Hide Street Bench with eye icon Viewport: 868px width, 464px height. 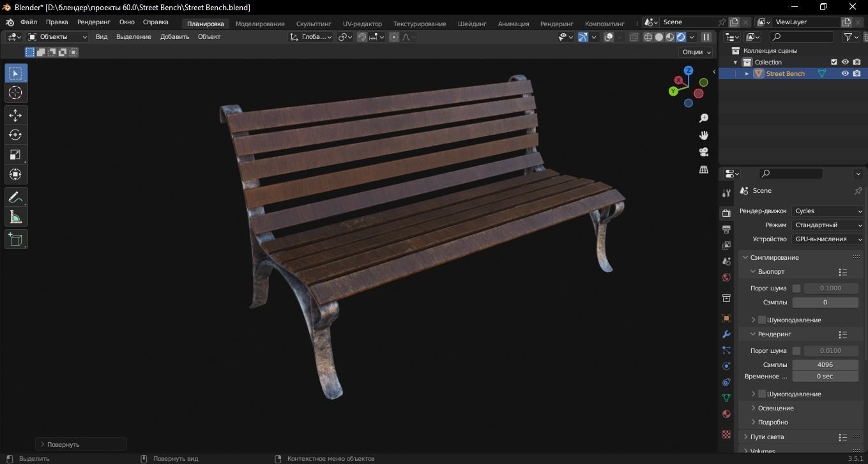845,73
